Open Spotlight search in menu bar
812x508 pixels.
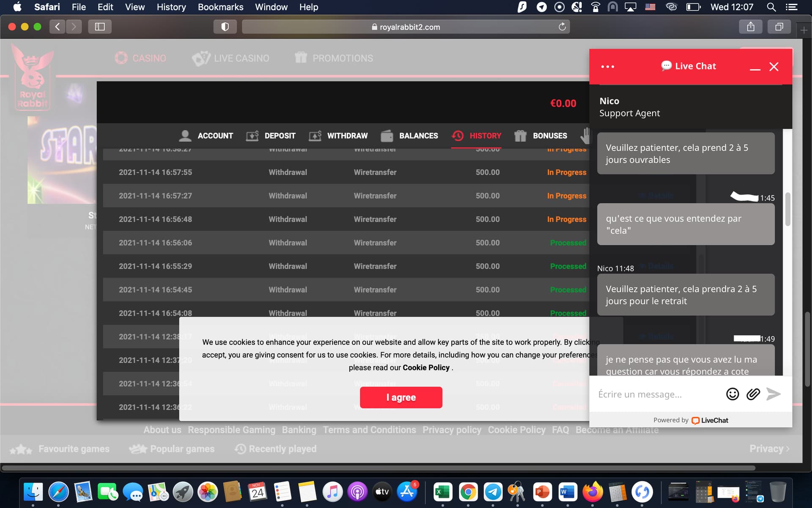click(771, 7)
